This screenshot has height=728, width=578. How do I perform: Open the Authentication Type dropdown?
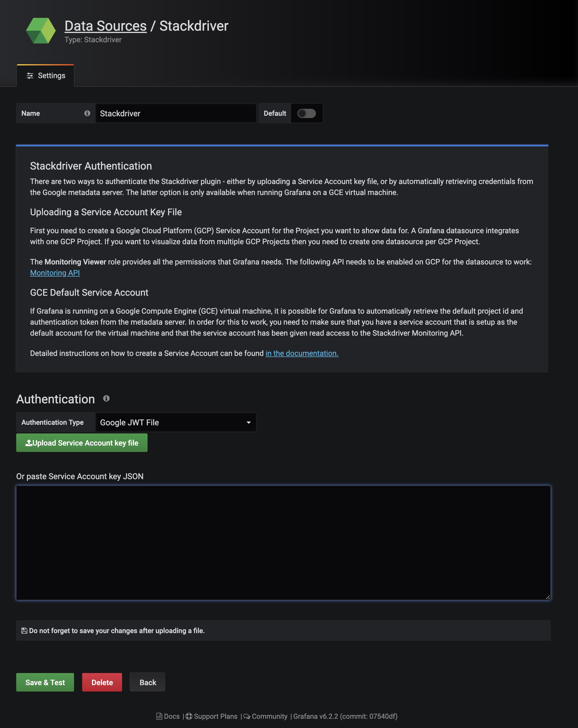(x=176, y=422)
